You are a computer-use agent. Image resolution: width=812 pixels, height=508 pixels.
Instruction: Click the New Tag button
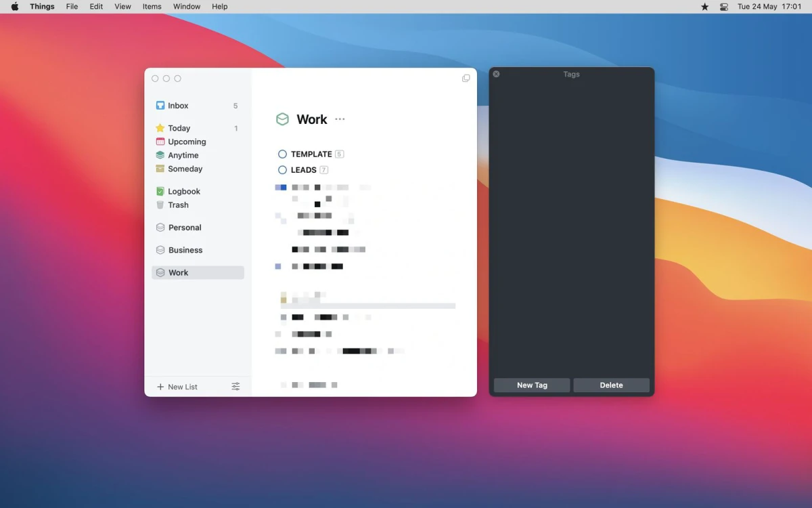(531, 385)
